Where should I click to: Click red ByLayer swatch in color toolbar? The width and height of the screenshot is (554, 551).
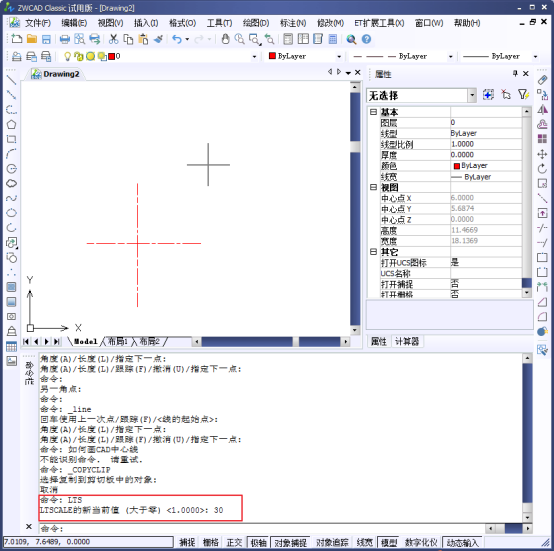272,56
